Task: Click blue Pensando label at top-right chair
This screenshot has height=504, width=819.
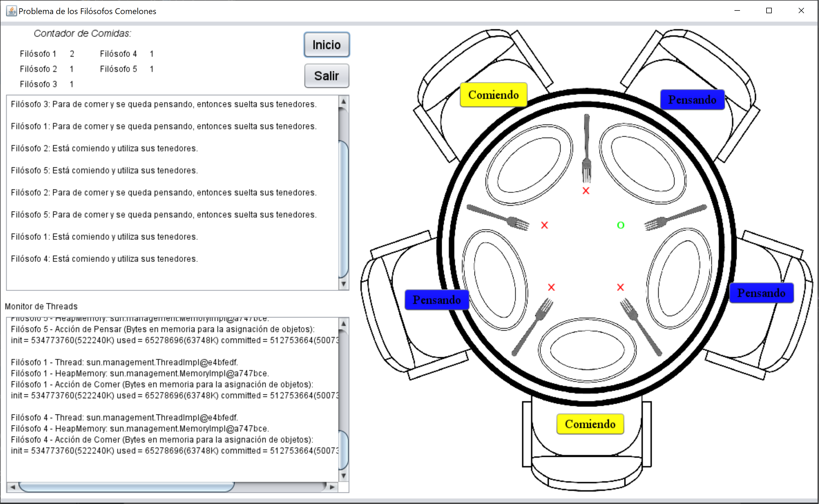Action: point(692,100)
